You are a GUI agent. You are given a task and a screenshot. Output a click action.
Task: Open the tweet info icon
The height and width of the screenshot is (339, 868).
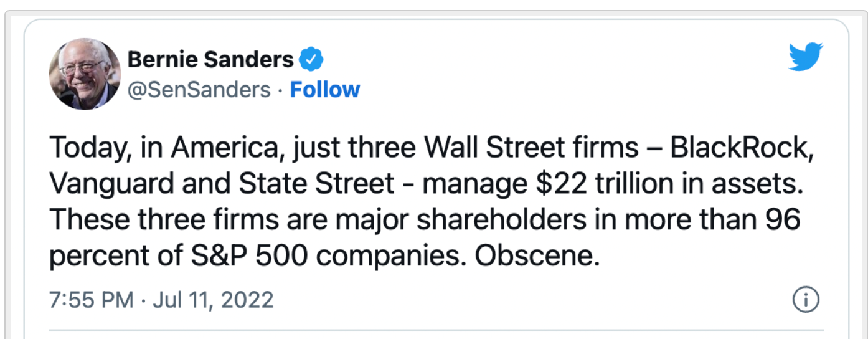[805, 300]
